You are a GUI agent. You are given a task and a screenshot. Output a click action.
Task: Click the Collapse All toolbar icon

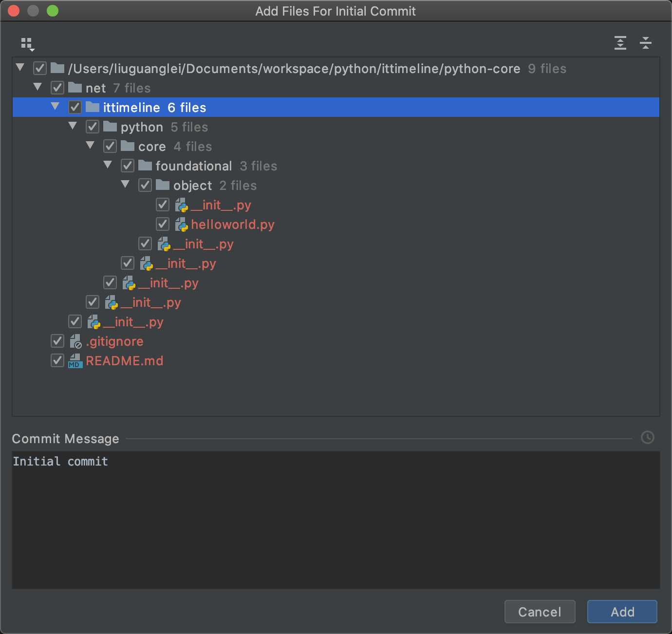(x=646, y=43)
